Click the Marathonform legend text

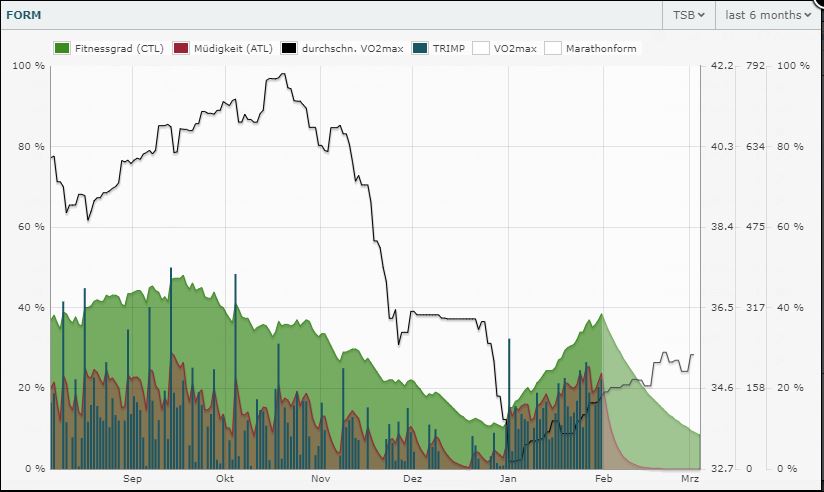pos(600,48)
